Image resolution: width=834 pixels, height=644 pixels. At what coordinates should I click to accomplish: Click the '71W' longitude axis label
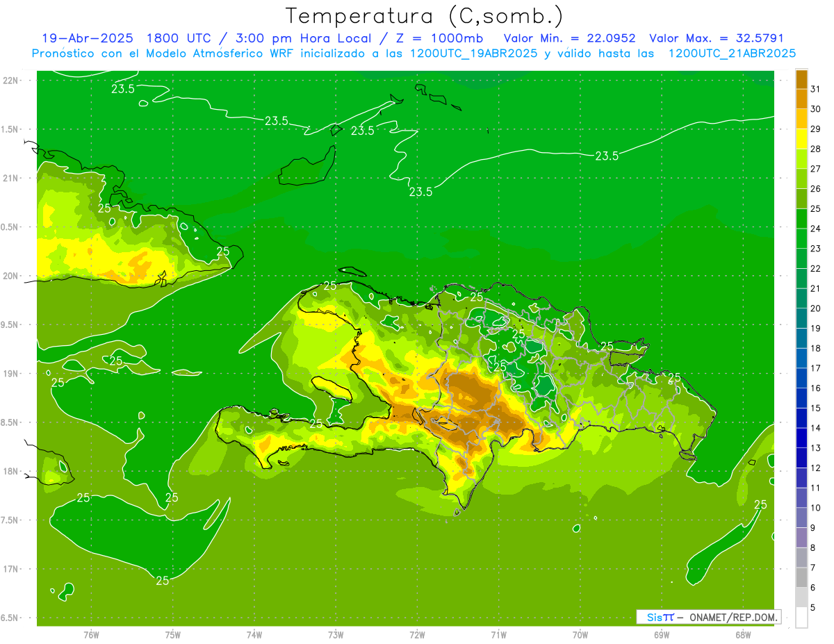(x=498, y=635)
